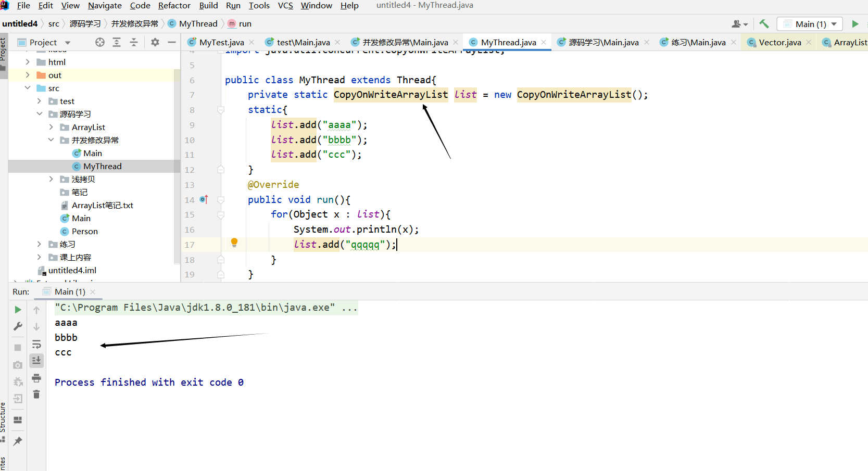This screenshot has width=868, height=471.
Task: Open the File menu
Action: [x=23, y=5]
